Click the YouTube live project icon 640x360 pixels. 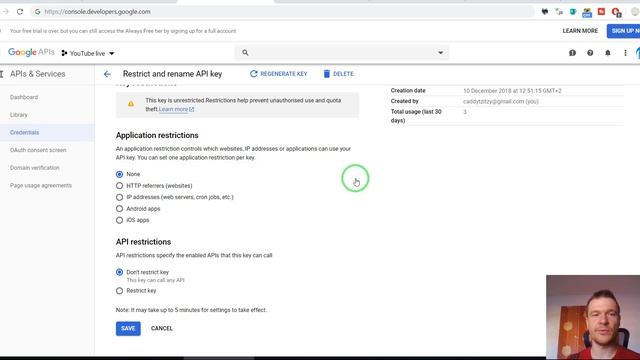(x=64, y=53)
